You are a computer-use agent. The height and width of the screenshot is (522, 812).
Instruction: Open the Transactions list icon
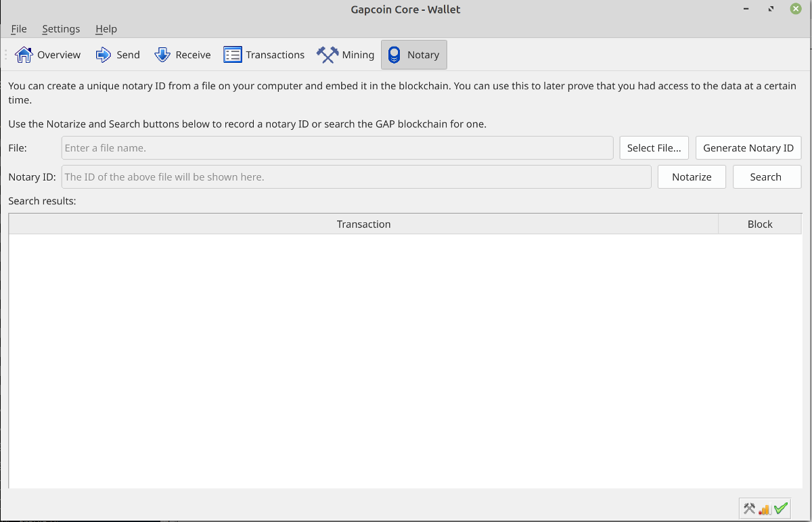click(x=233, y=55)
